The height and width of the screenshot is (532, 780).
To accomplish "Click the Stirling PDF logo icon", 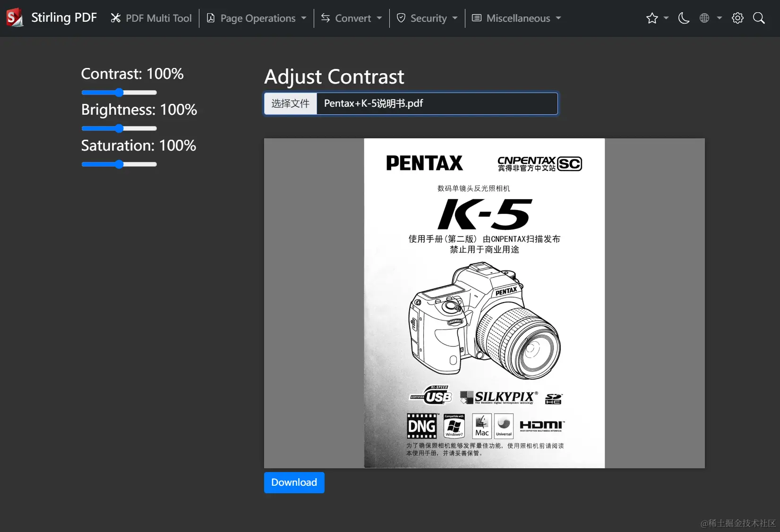I will (x=15, y=18).
